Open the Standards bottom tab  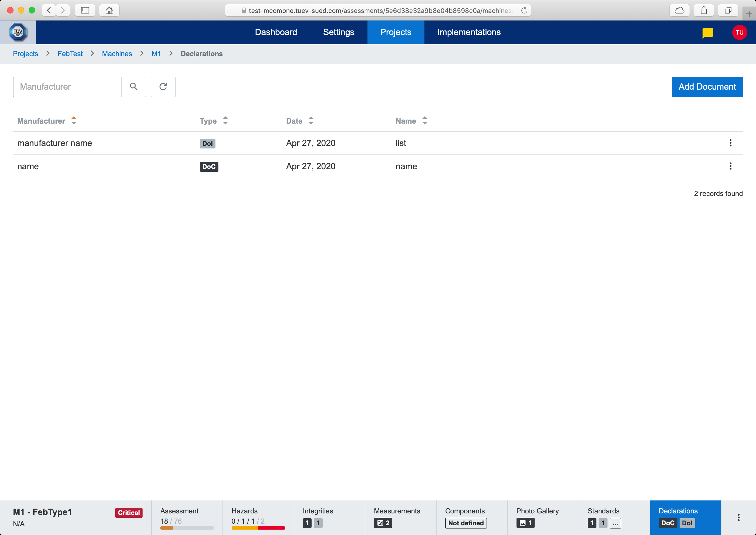pyautogui.click(x=614, y=517)
